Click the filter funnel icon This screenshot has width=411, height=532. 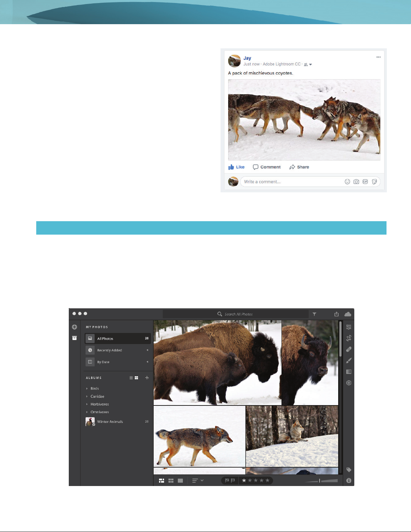[x=314, y=314]
